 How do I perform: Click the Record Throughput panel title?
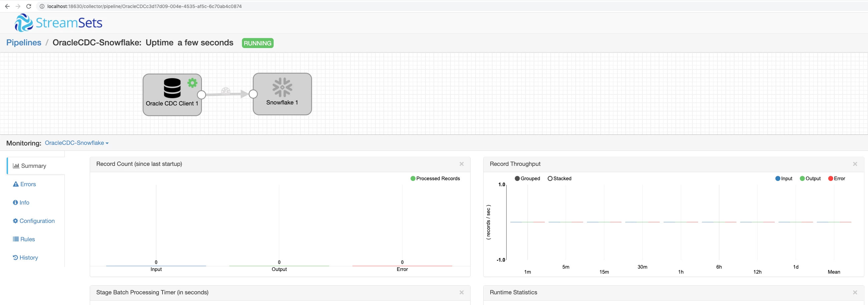coord(515,164)
